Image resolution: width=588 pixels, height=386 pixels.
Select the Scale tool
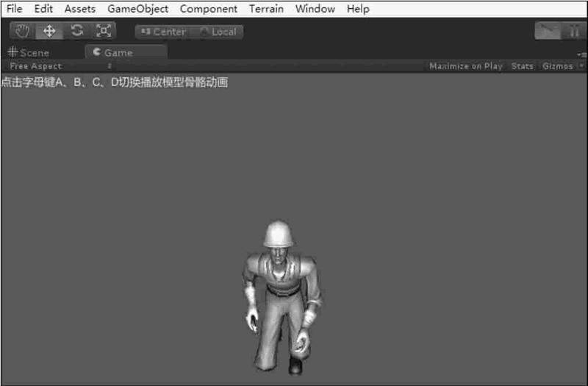click(104, 32)
